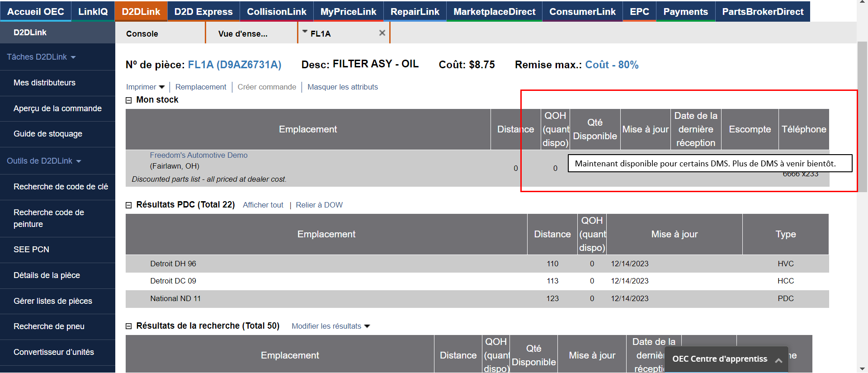
Task: Collapse the Résultats de la recherche section
Action: (129, 326)
